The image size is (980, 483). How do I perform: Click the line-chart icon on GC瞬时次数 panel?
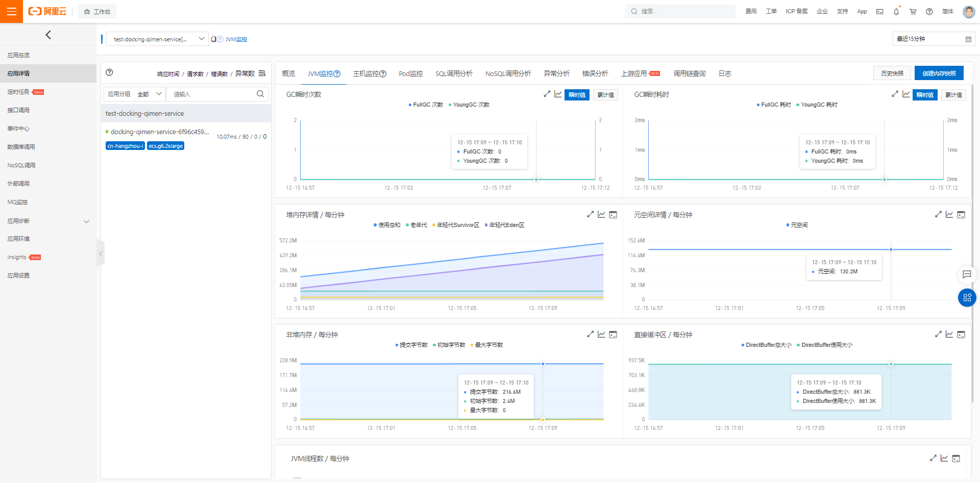(558, 94)
